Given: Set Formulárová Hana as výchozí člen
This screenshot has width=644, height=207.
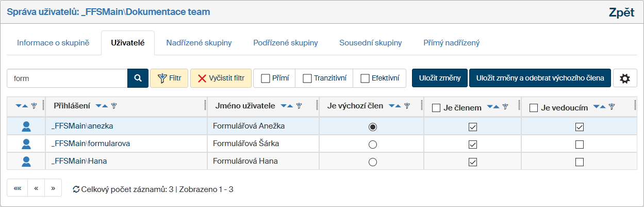Looking at the screenshot, I should [373, 162].
